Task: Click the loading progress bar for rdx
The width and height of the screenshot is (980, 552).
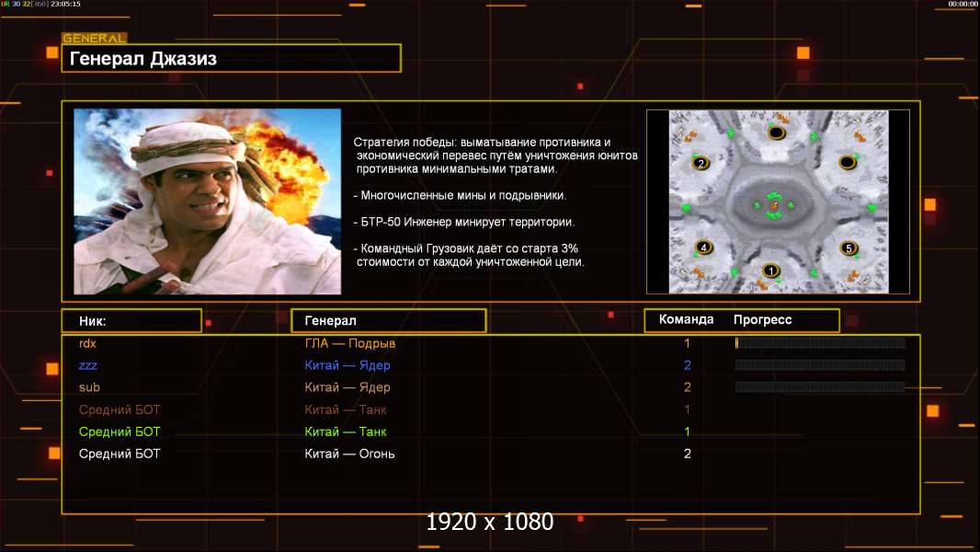Action: [820, 343]
